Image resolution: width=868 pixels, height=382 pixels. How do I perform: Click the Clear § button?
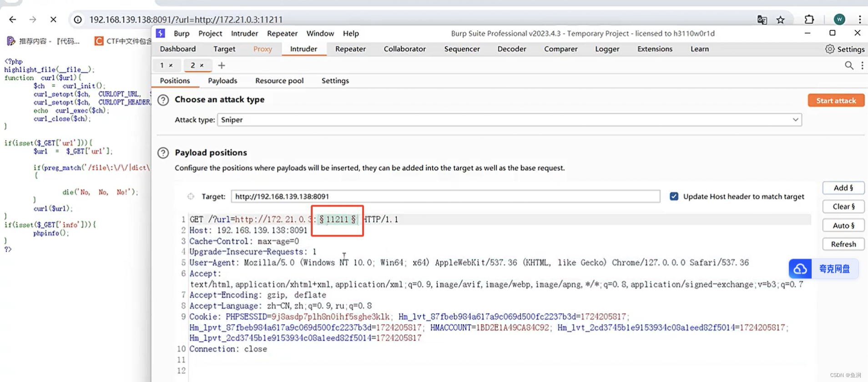pyautogui.click(x=843, y=206)
